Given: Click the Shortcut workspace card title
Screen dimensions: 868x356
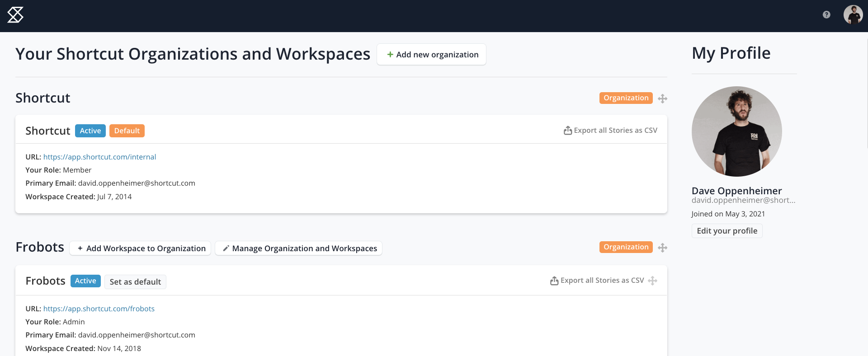Looking at the screenshot, I should [48, 131].
